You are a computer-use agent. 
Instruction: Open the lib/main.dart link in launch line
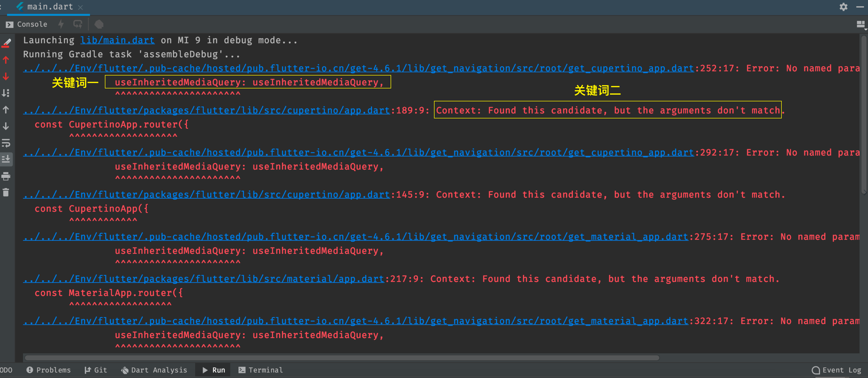(117, 40)
